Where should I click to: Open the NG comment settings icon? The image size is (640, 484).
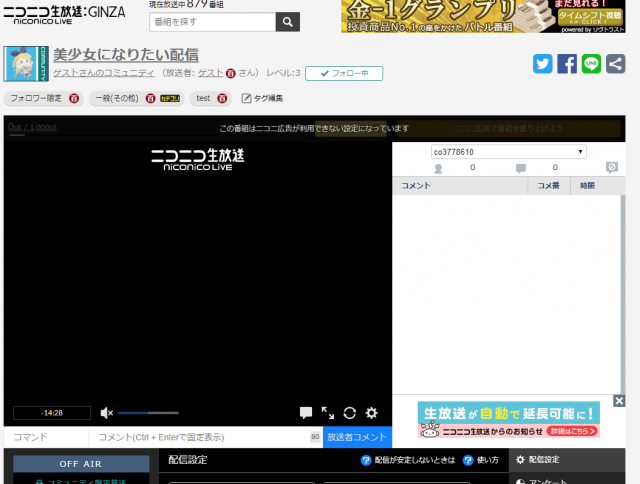[x=612, y=167]
